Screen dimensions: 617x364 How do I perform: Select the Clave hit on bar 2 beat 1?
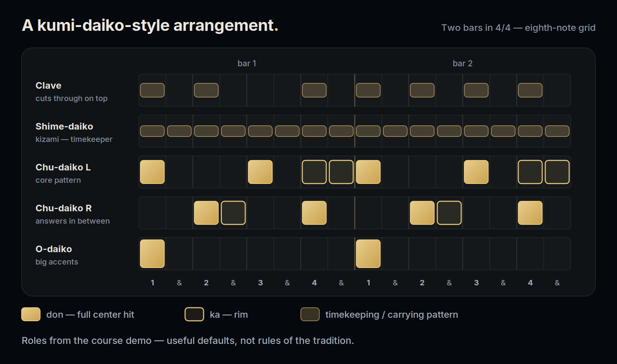pyautogui.click(x=368, y=90)
